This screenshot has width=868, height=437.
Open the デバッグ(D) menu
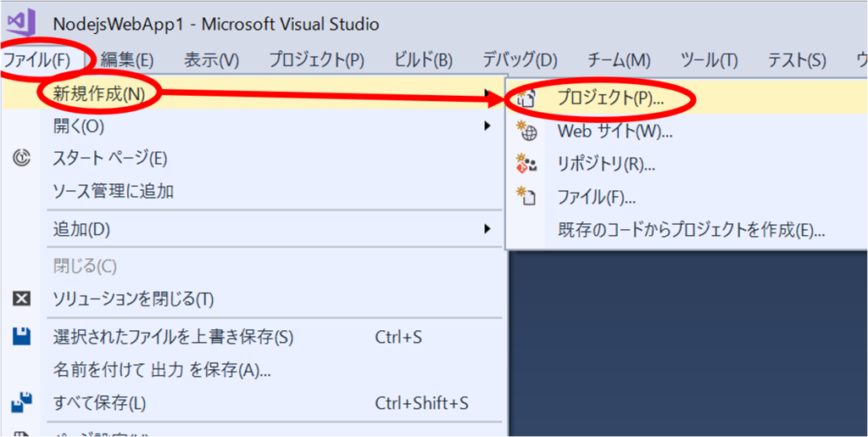coord(520,60)
